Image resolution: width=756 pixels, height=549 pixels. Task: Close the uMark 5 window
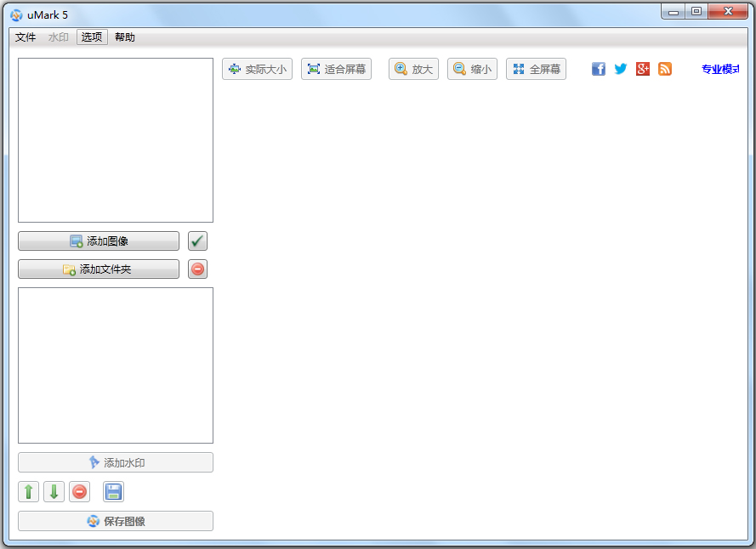point(728,12)
